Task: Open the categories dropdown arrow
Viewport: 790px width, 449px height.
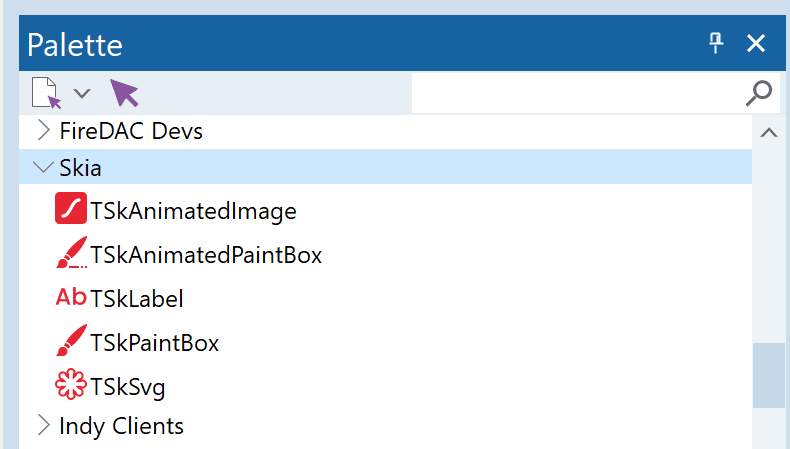Action: (82, 93)
